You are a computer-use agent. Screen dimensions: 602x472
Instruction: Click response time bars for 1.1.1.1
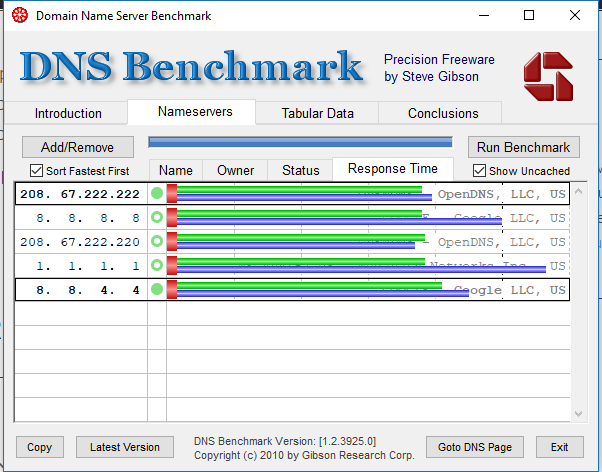(x=356, y=265)
